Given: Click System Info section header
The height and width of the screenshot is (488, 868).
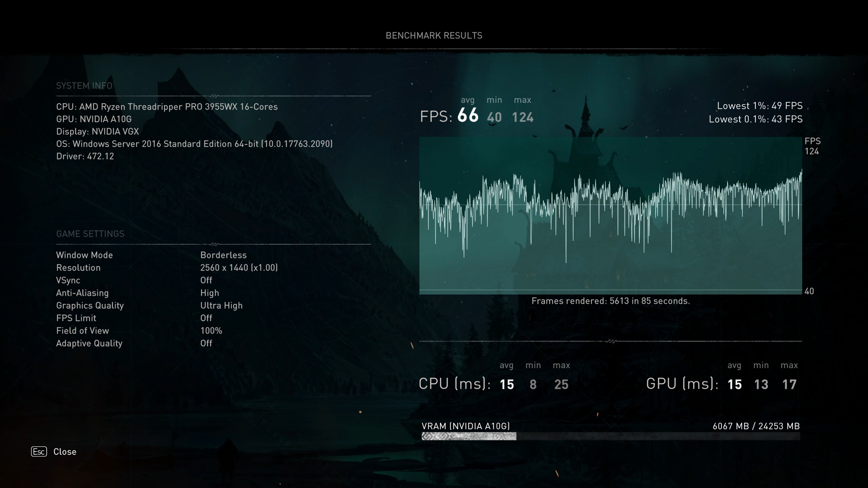Looking at the screenshot, I should [85, 86].
